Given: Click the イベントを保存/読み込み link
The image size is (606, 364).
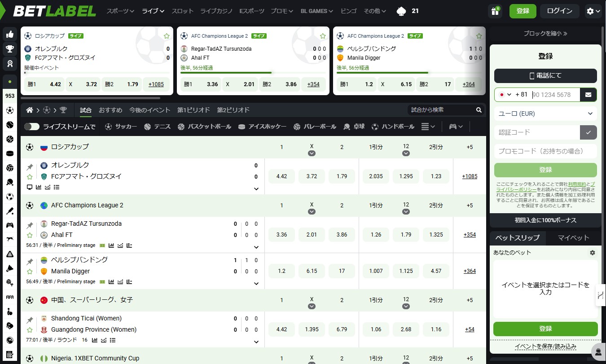Looking at the screenshot, I should 545,346.
